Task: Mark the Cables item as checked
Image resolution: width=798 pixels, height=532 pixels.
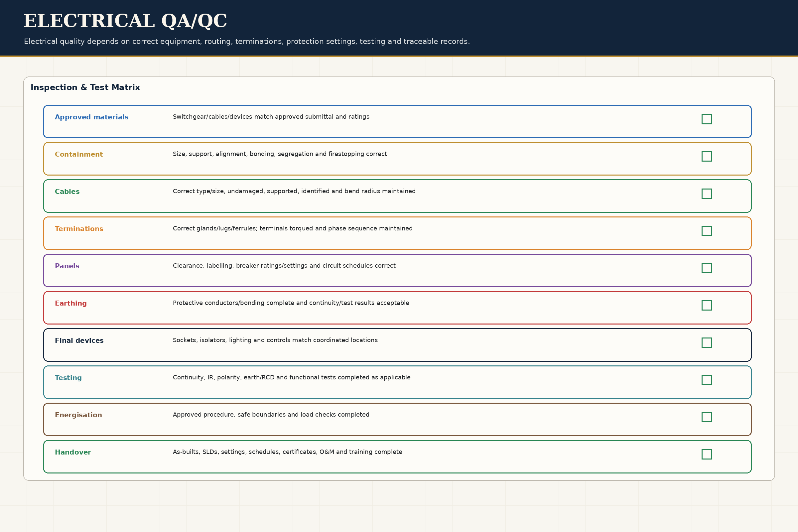Action: 707,194
